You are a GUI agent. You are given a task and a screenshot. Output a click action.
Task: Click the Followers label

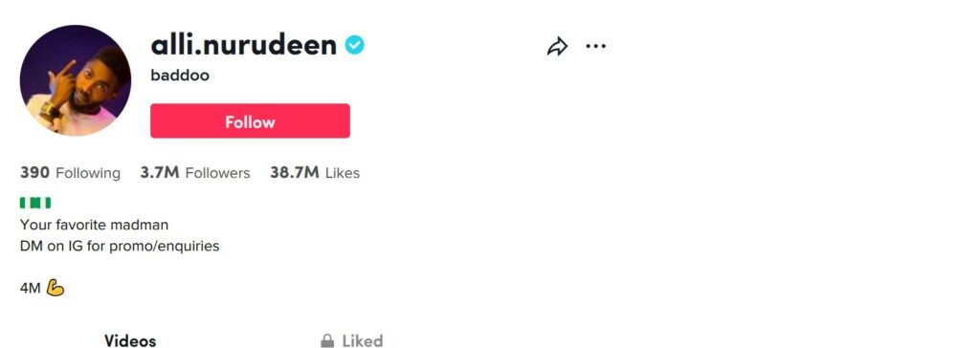coord(217,173)
